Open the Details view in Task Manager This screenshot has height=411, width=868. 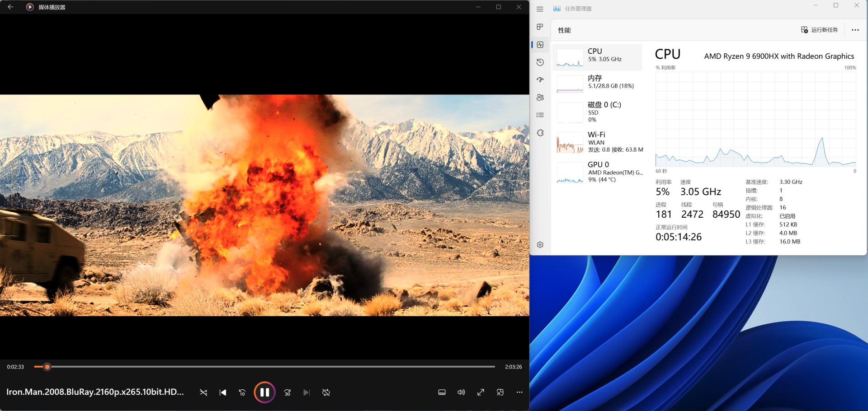540,115
